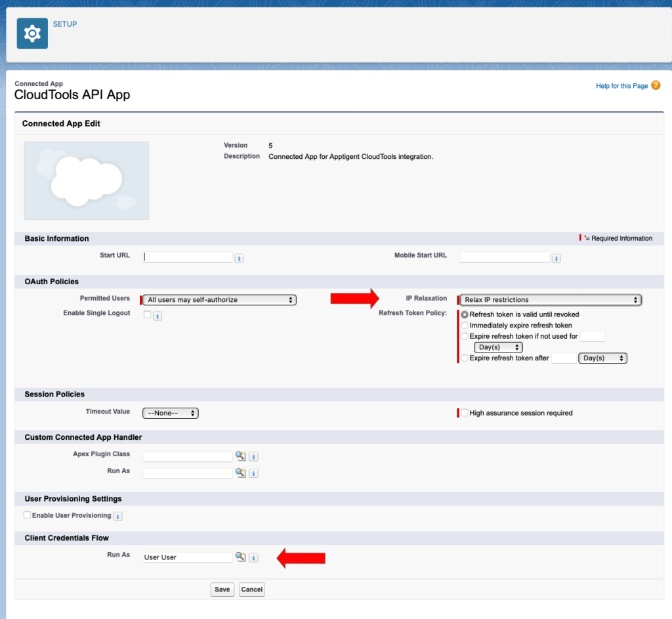Click Client Credentials Flow Run As info icon

[x=254, y=558]
